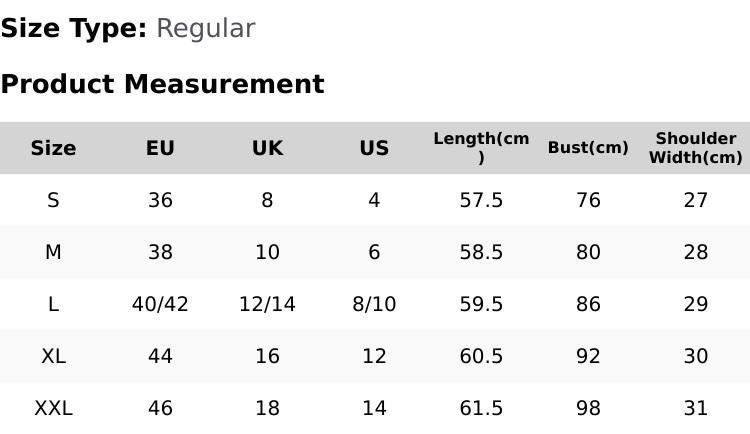Viewport: 750px width, 434px height.
Task: Click the Bust(cm) column header
Action: tap(588, 148)
